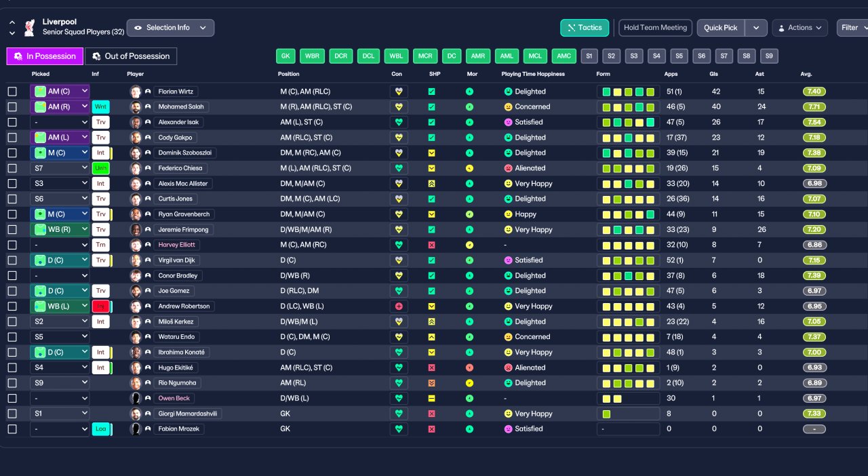Click Mohamed Salah's concerned face icon

point(508,107)
